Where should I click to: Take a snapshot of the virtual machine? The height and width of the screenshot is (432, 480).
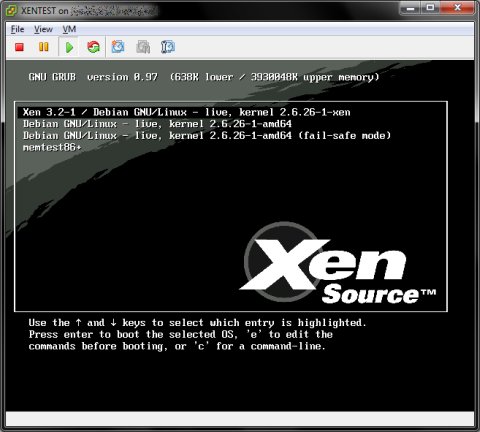118,47
